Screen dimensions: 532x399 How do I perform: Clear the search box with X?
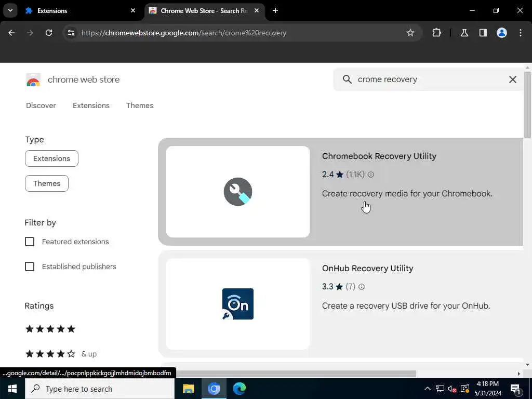pyautogui.click(x=512, y=79)
